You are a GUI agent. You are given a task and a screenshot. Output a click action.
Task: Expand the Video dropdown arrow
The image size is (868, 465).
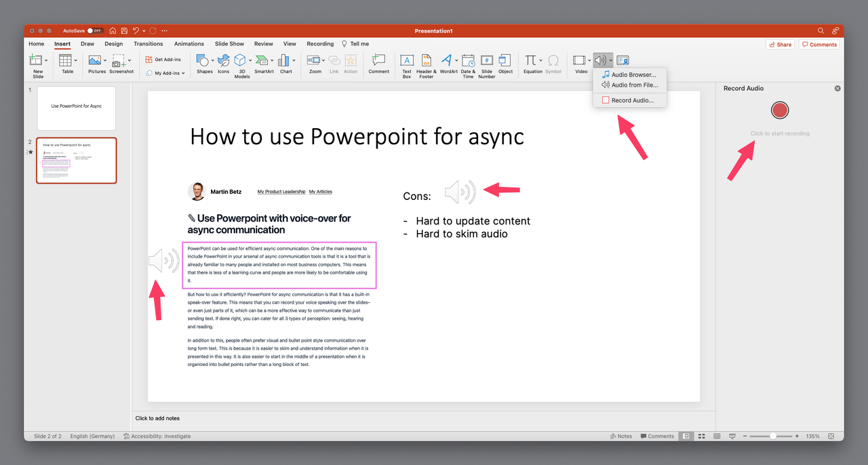[x=589, y=60]
